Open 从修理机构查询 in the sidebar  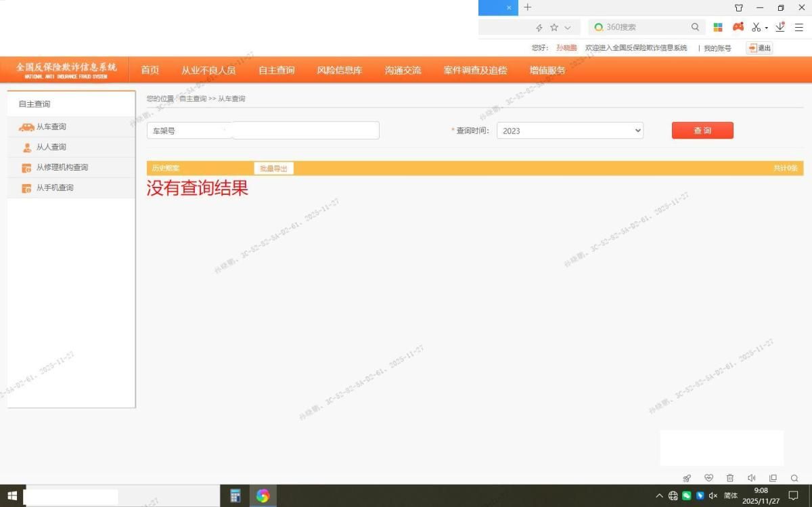[62, 168]
